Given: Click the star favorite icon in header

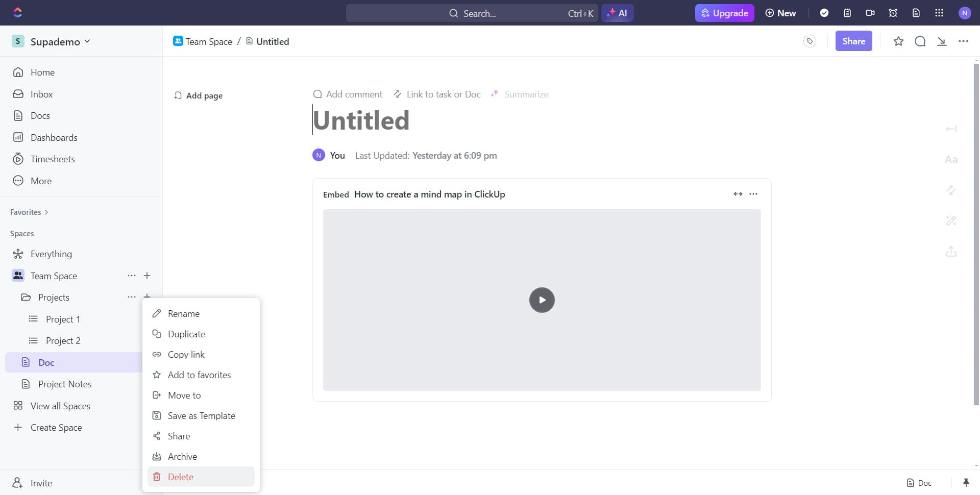Looking at the screenshot, I should tap(898, 41).
